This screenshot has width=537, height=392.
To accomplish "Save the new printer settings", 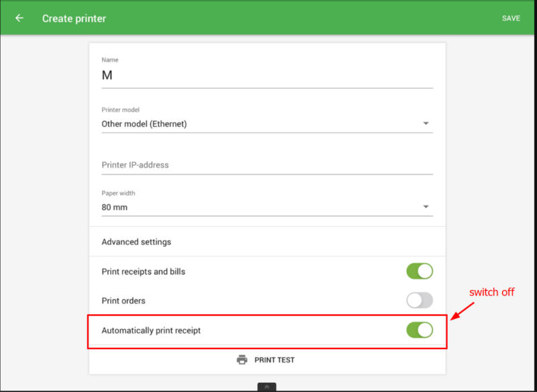I will [x=511, y=18].
